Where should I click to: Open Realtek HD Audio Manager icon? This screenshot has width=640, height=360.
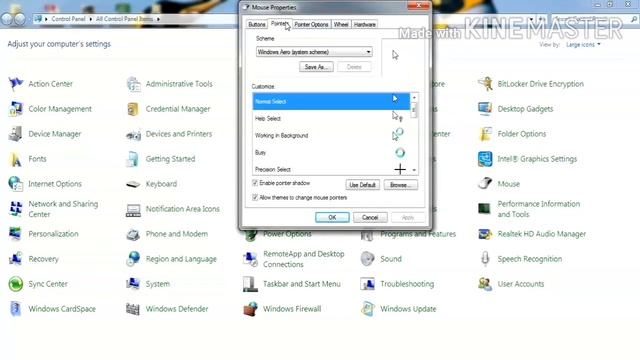click(x=485, y=234)
